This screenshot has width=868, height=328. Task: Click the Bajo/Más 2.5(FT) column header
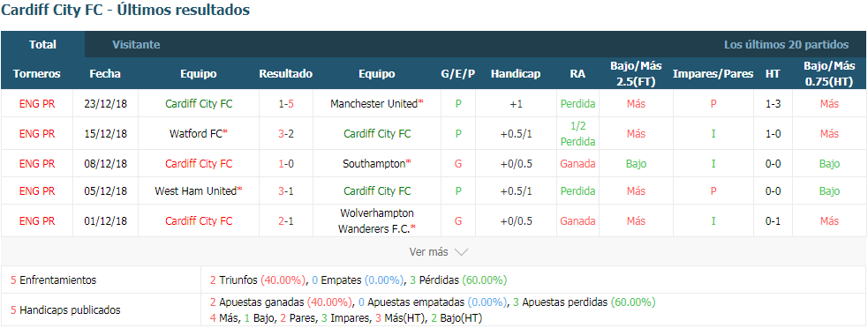coord(636,74)
